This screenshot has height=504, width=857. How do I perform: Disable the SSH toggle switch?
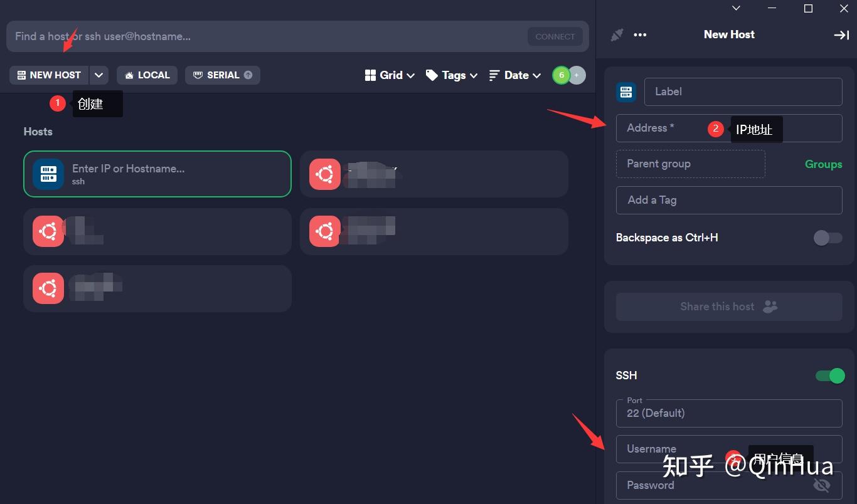point(830,375)
